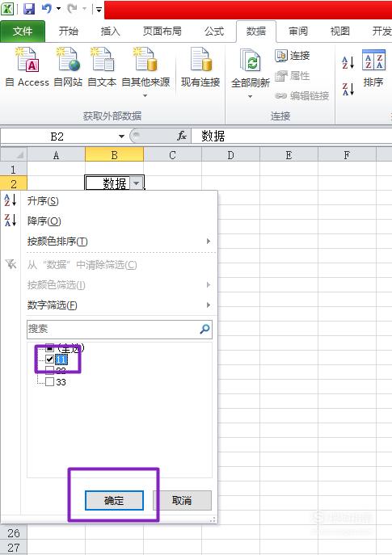Switch to the 公式 ribbon tab

point(214,32)
